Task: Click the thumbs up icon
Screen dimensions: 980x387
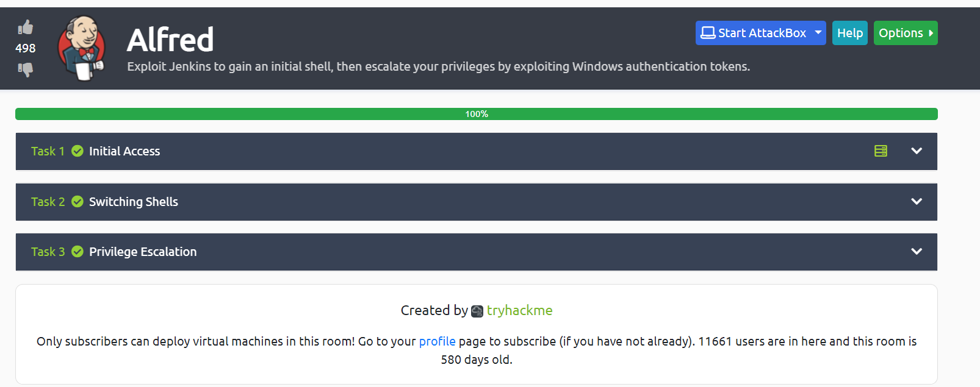Action: point(26,27)
